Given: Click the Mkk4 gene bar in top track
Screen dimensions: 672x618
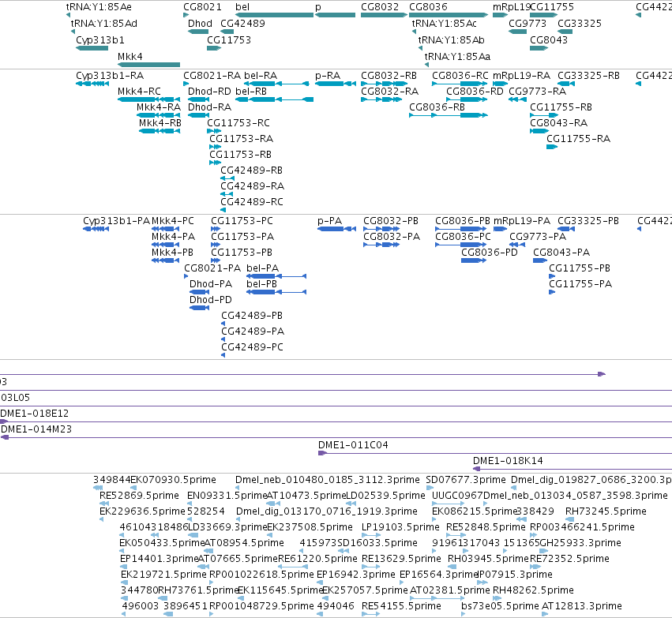Looking at the screenshot, I should [x=148, y=65].
